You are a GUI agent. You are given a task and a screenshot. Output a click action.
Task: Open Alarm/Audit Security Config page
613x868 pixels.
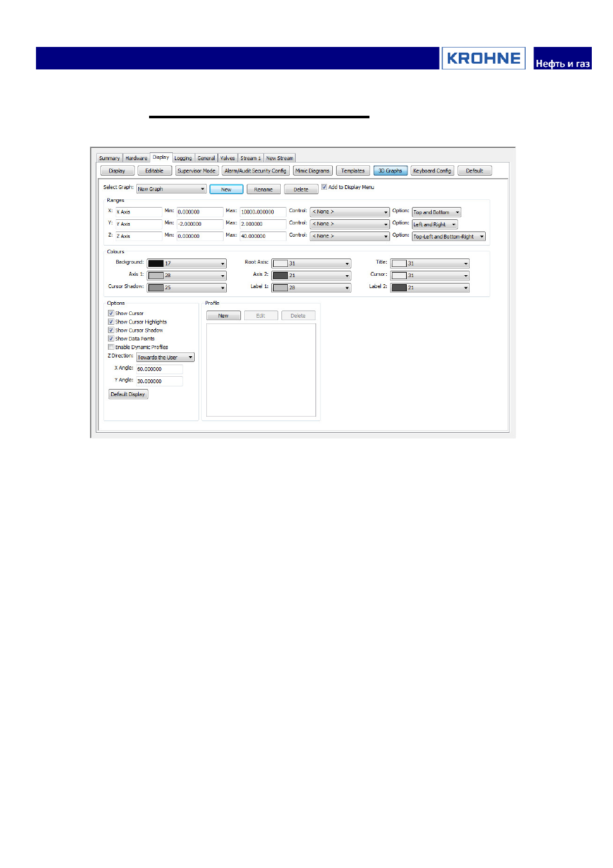pyautogui.click(x=256, y=171)
